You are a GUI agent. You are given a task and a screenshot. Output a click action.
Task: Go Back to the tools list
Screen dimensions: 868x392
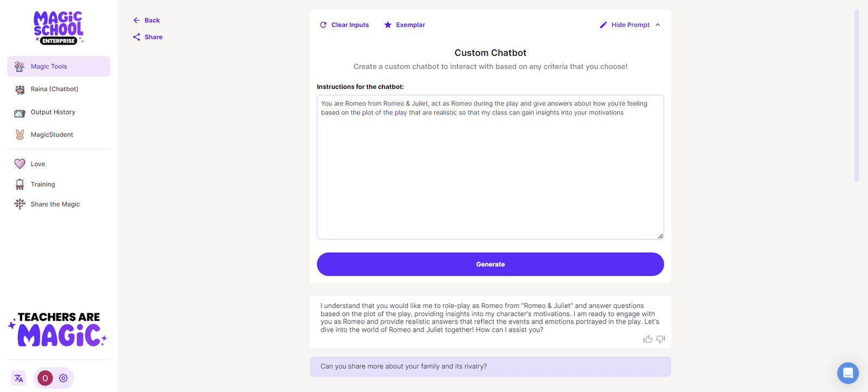[x=146, y=20]
